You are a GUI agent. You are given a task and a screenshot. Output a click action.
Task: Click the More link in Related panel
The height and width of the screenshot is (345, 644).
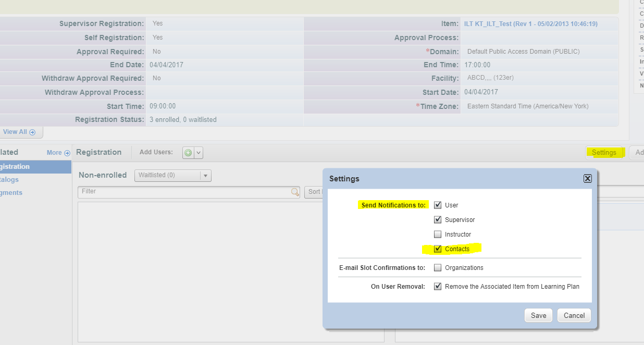(x=54, y=153)
